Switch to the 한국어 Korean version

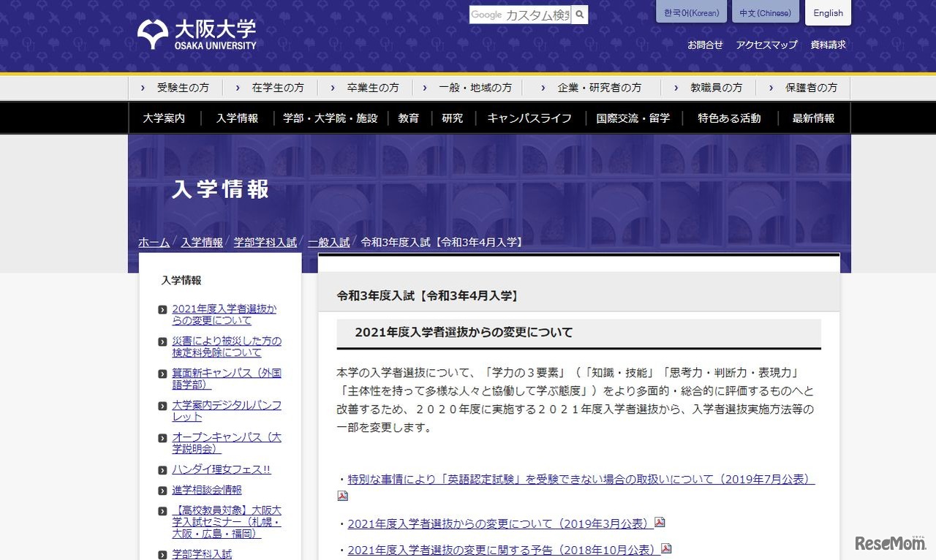click(x=690, y=12)
